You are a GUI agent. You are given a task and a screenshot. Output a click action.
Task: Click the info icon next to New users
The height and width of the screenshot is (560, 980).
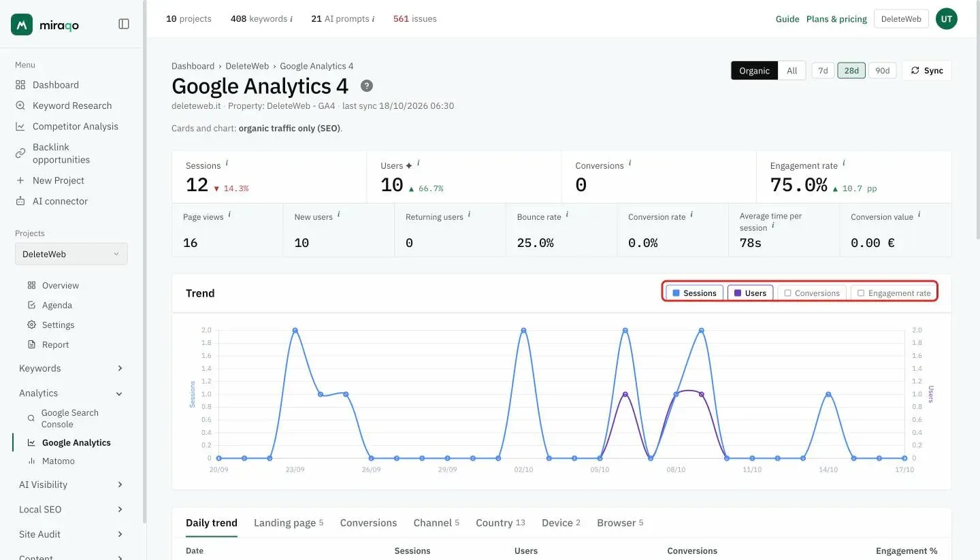(338, 214)
